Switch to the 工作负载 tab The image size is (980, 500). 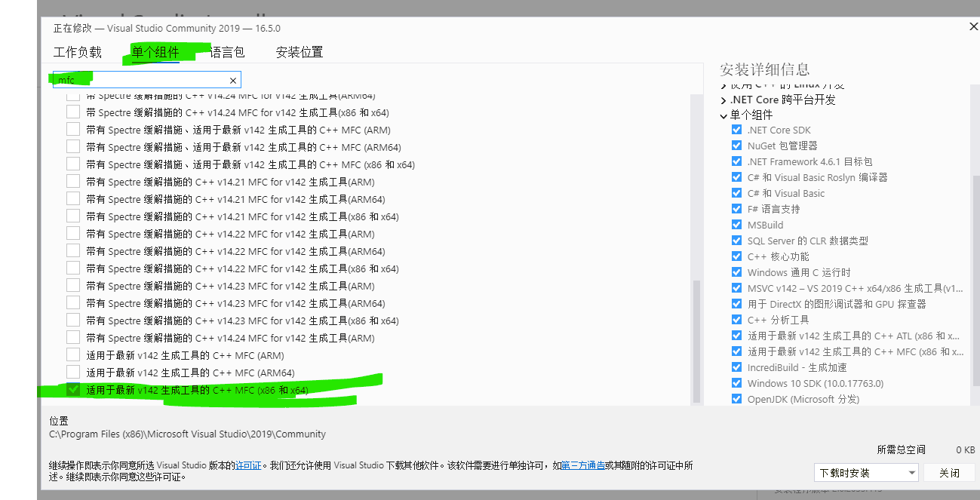[77, 52]
